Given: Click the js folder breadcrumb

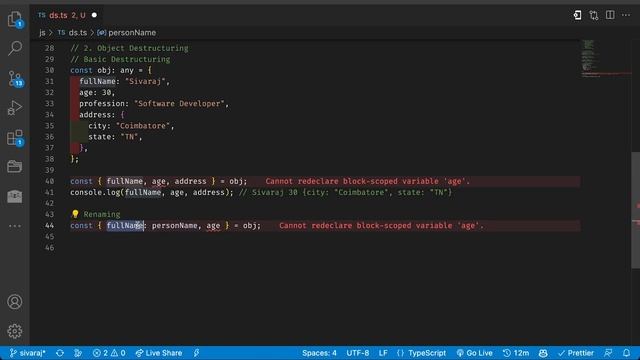Looking at the screenshot, I should click(x=42, y=33).
